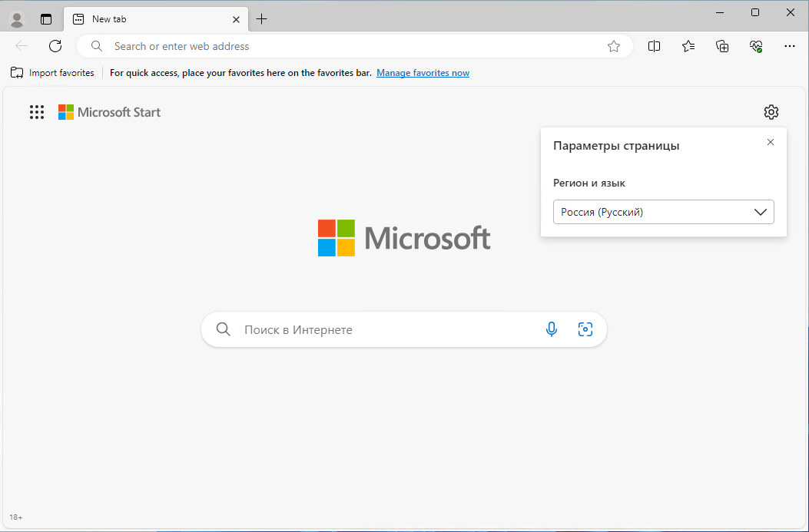This screenshot has height=532, width=809.
Task: Select the New tab tab
Action: 156,20
